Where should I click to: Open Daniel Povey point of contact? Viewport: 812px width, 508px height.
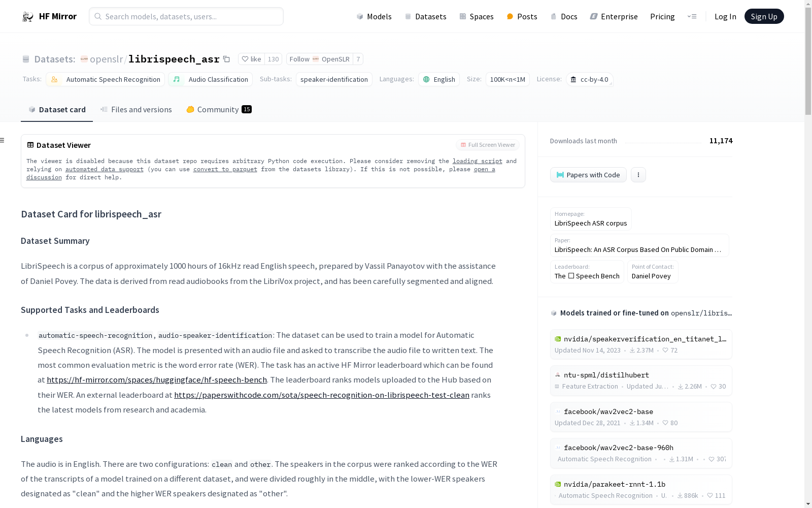tap(653, 272)
